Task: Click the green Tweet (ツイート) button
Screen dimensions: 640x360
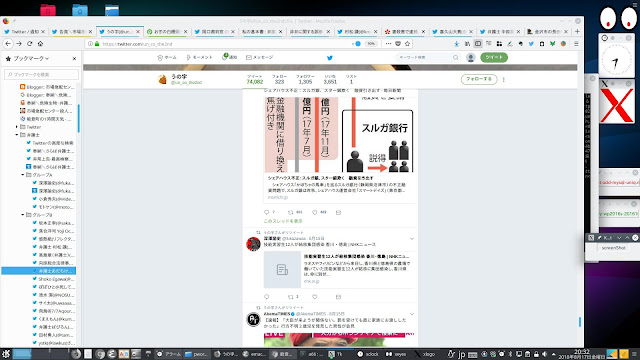Action: point(494,58)
